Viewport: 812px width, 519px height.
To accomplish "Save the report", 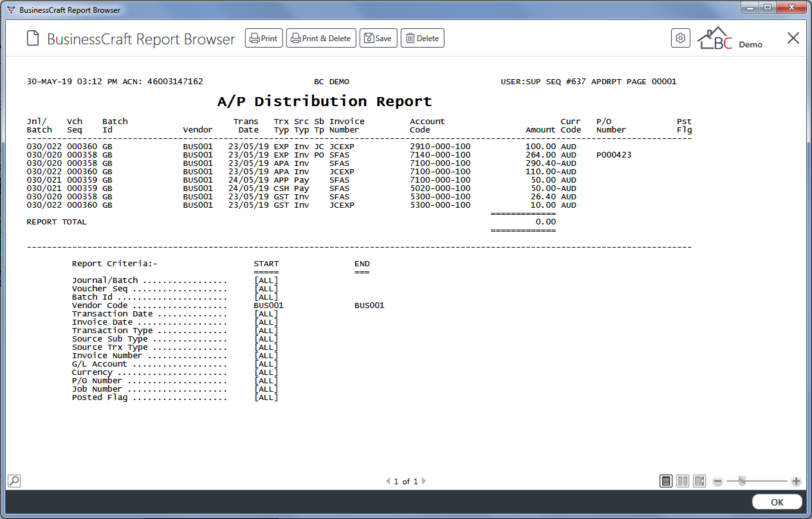I will click(x=378, y=39).
